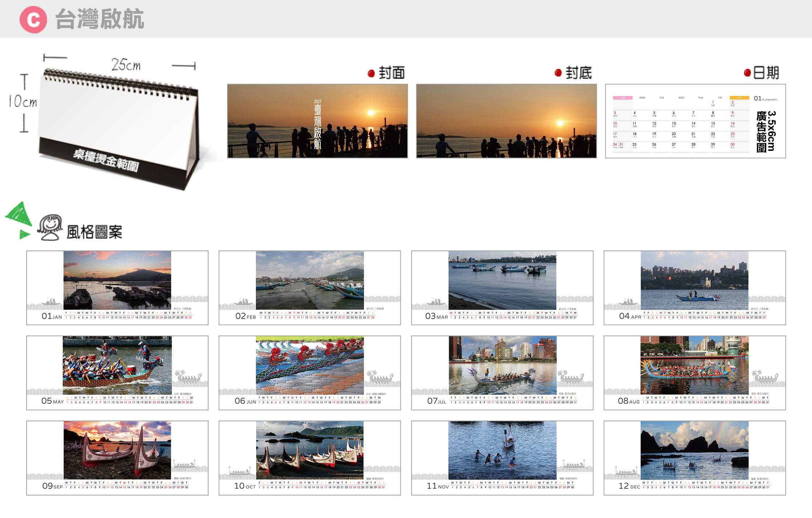Click the red dot beside 日期
The image size is (812, 518).
click(747, 73)
